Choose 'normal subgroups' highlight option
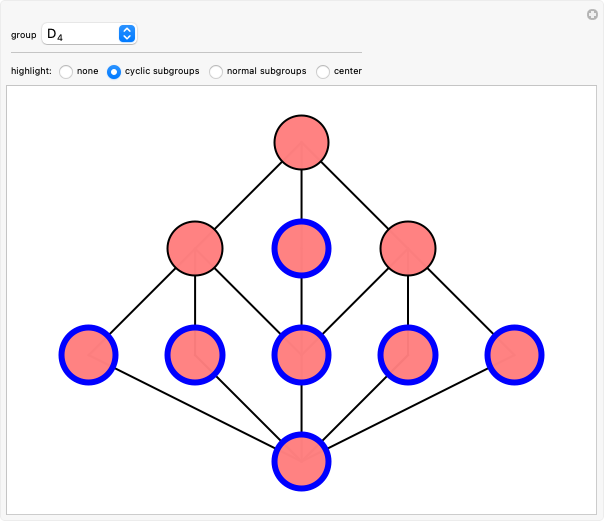The height and width of the screenshot is (522, 604). tap(216, 72)
